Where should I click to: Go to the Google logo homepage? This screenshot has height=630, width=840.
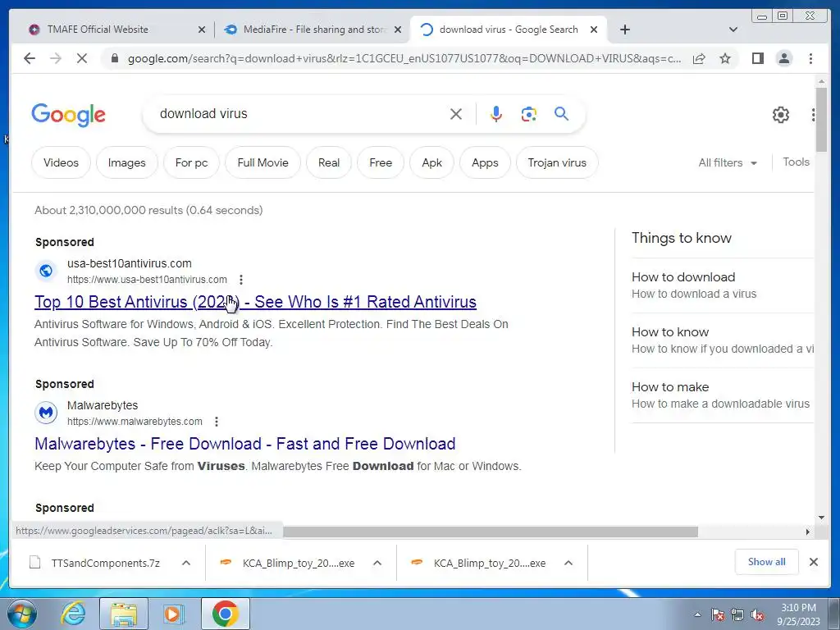coord(69,115)
